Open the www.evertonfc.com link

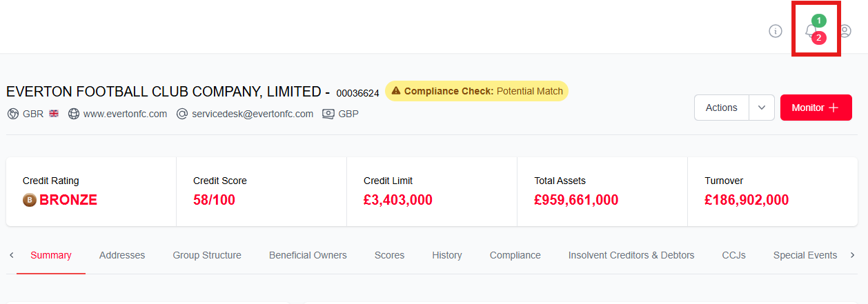[125, 114]
